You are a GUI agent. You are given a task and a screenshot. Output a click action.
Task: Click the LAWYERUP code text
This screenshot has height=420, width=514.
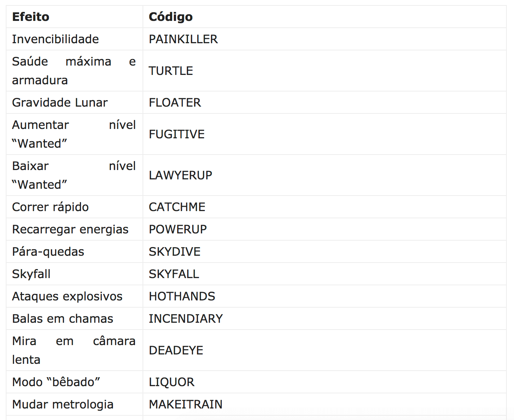[180, 175]
